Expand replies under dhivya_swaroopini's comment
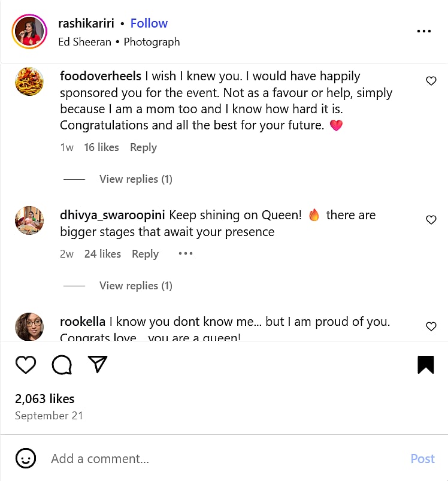The image size is (448, 481). (x=135, y=286)
